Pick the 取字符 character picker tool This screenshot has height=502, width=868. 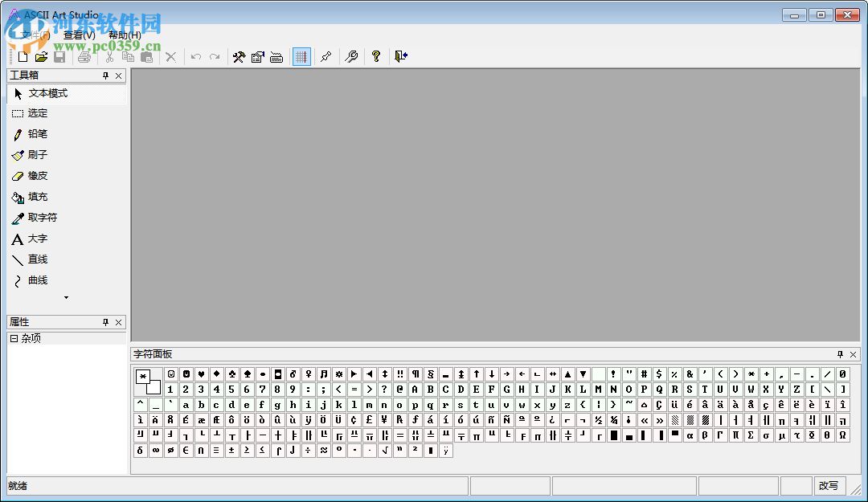39,218
